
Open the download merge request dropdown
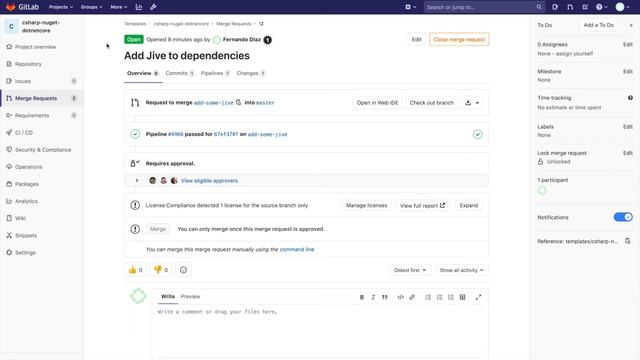pyautogui.click(x=472, y=102)
